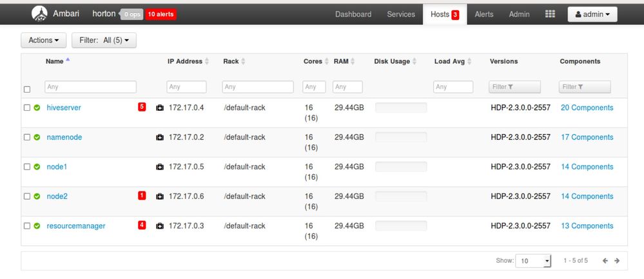644x279 pixels.
Task: Click the IP Address filter input
Action: point(186,87)
